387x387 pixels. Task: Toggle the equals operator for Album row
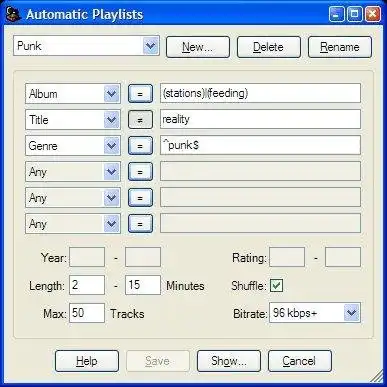[x=140, y=94]
